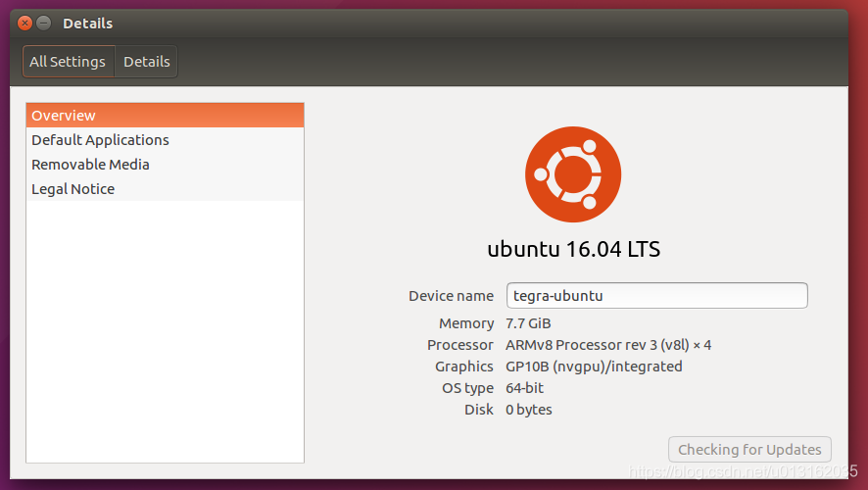The image size is (868, 490).
Task: Click the Processor label
Action: pyautogui.click(x=460, y=345)
